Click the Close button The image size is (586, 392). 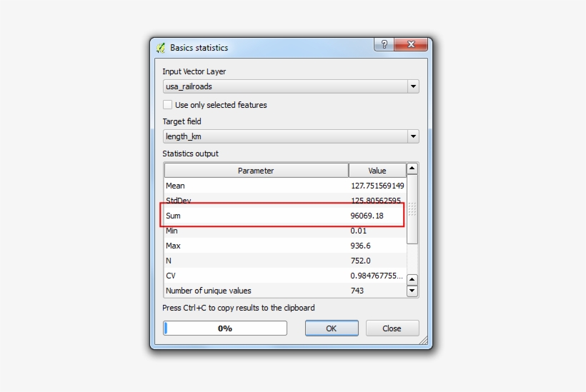392,328
